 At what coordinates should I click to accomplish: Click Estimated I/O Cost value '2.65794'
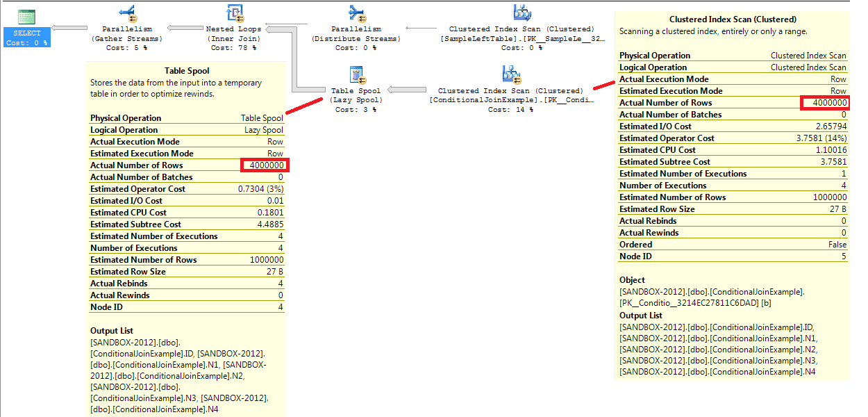831,126
